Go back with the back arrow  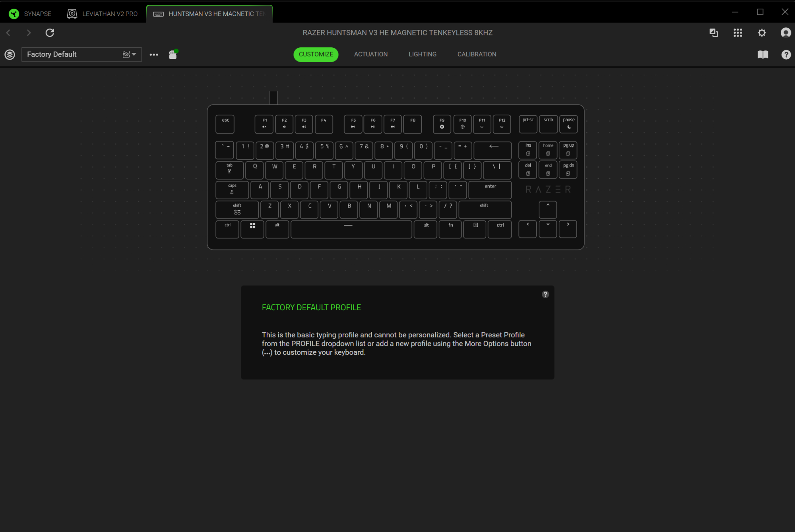(8, 33)
